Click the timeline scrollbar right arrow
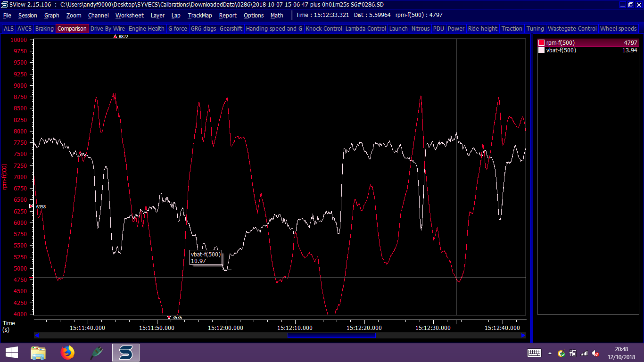 [523, 336]
